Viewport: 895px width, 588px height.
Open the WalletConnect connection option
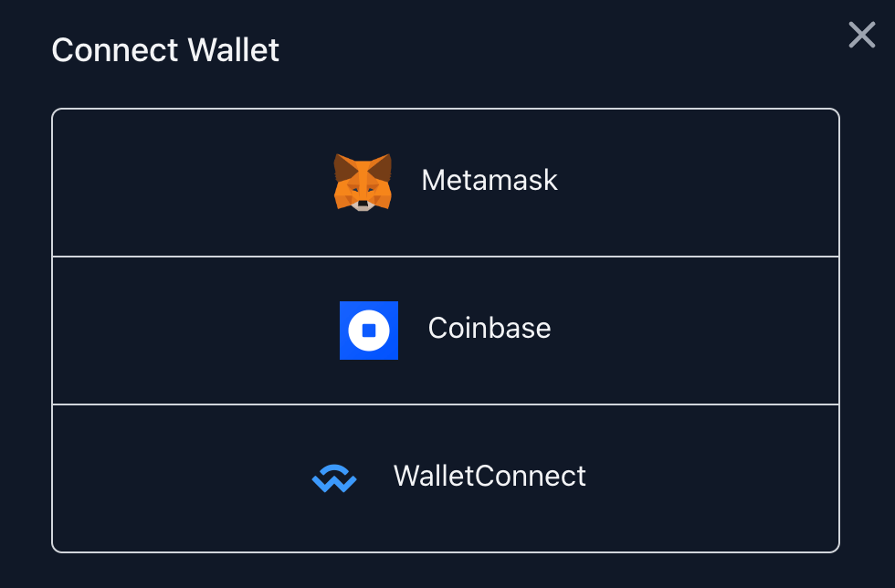tap(446, 478)
